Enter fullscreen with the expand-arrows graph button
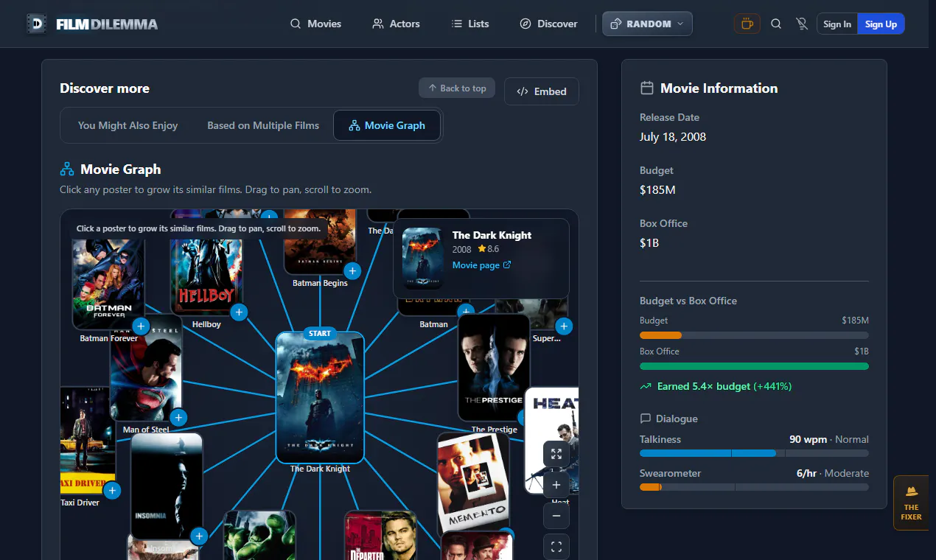 556,454
